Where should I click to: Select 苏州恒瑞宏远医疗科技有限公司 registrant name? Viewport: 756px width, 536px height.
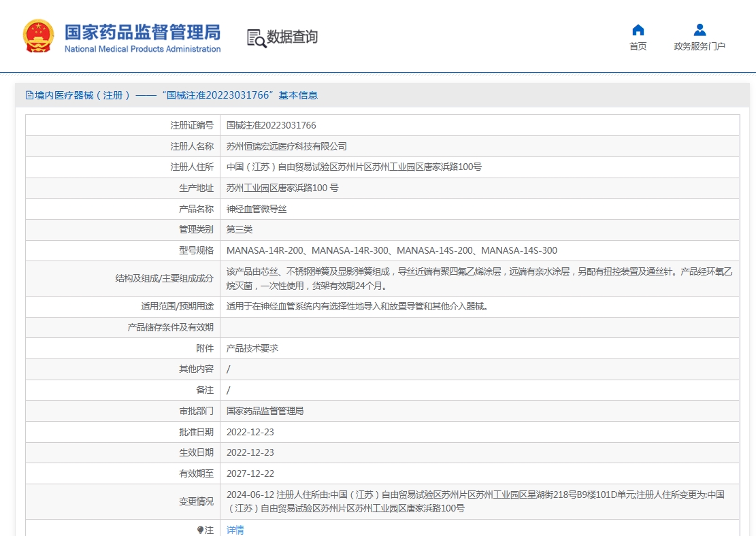[x=286, y=146]
